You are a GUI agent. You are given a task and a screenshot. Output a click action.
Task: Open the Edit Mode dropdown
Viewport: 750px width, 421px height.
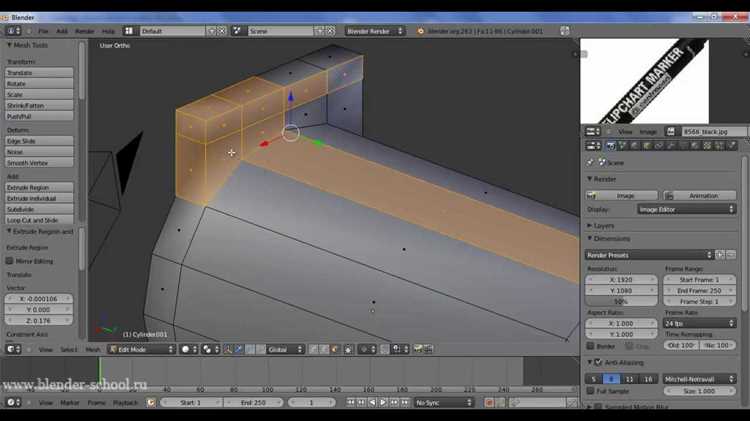coord(142,349)
